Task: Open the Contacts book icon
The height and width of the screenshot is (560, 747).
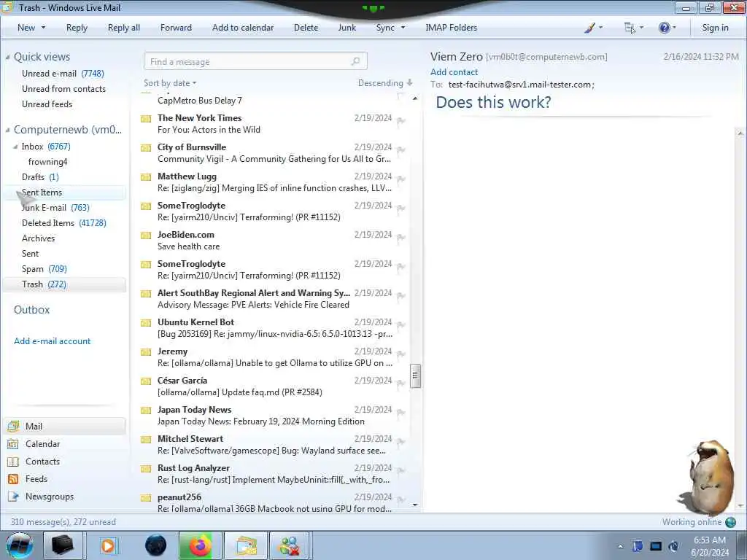Action: tap(13, 462)
